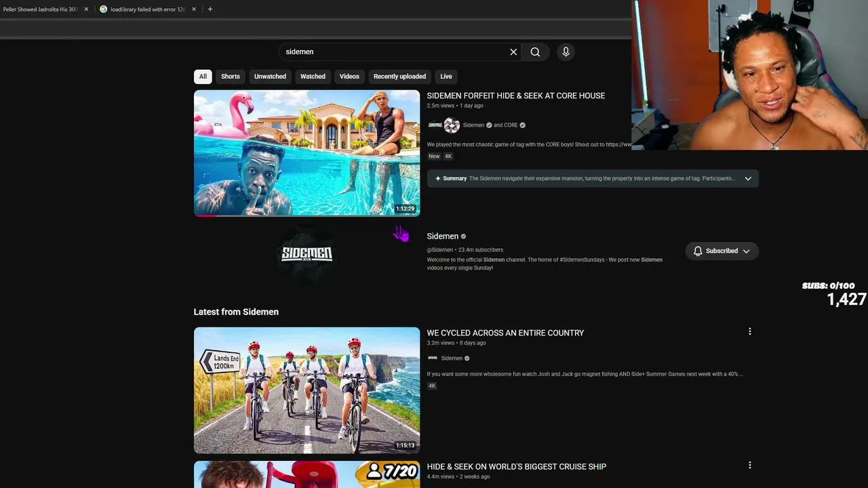Show only Watched videos
Image resolution: width=868 pixels, height=488 pixels.
pyautogui.click(x=313, y=77)
